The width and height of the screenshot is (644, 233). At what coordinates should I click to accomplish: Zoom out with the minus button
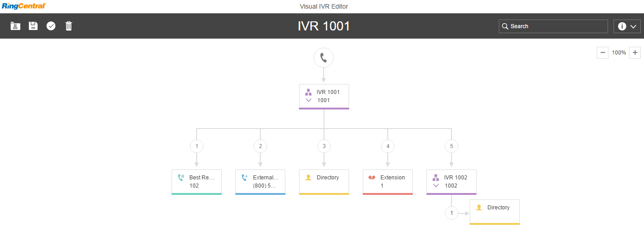click(x=603, y=53)
